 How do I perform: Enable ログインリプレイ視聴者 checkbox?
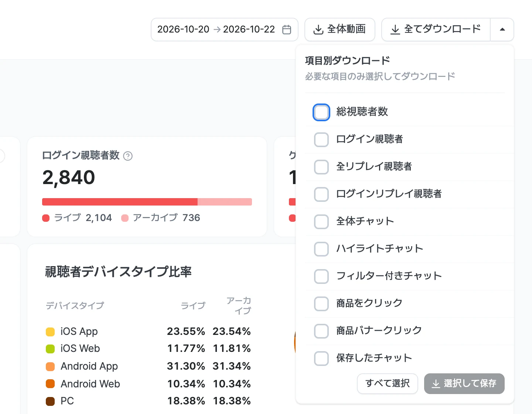321,194
